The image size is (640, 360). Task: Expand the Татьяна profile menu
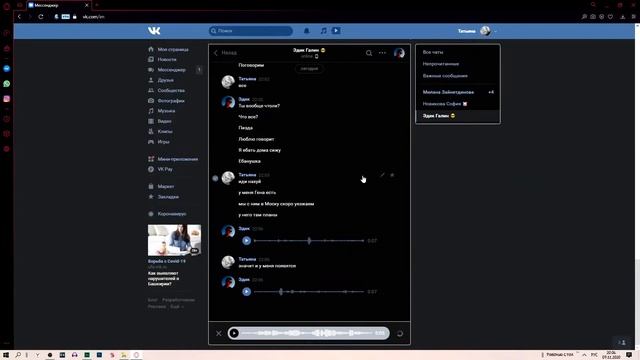pos(477,31)
